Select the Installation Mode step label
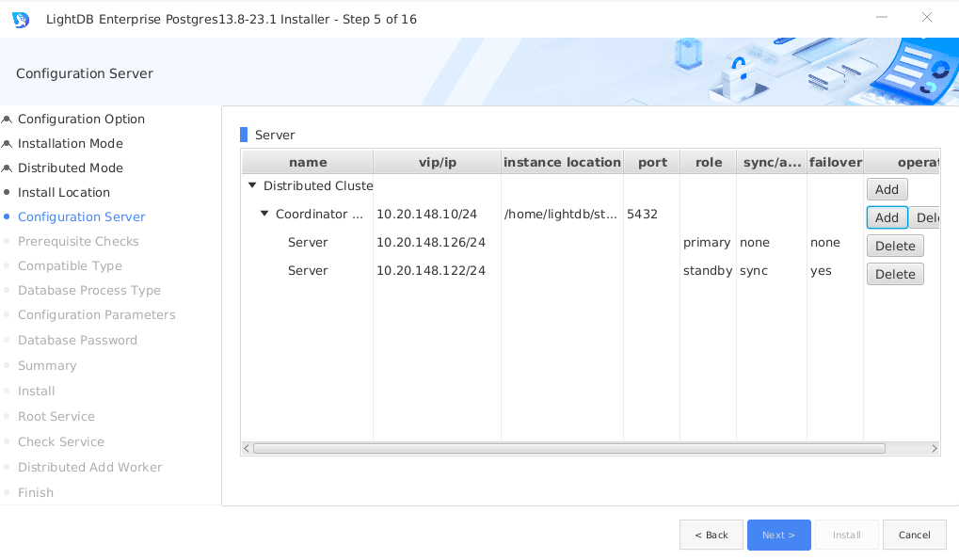The height and width of the screenshot is (560, 959). point(71,144)
